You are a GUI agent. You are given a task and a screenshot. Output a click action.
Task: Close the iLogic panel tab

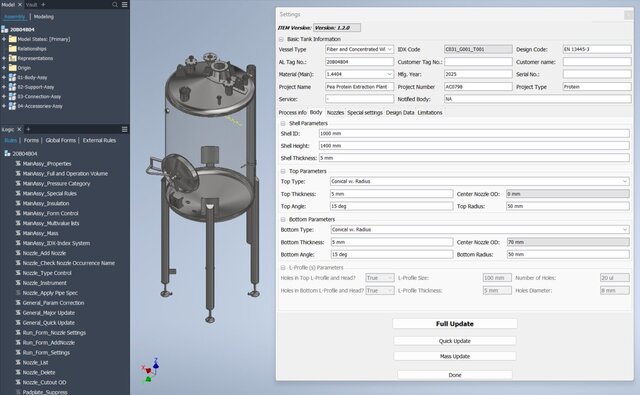coord(19,129)
